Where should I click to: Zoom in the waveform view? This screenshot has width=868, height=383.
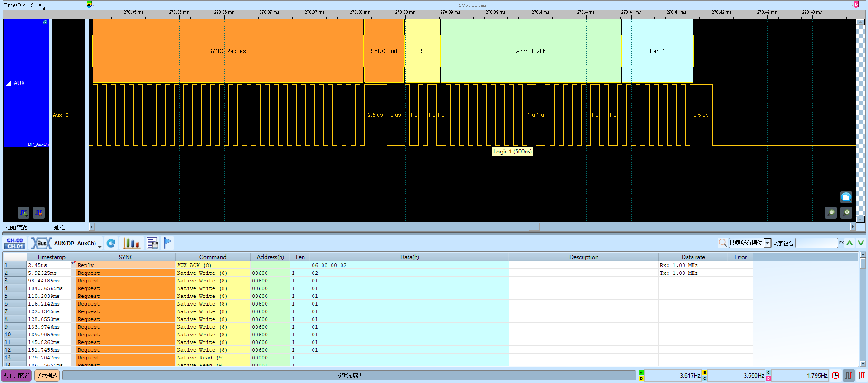coord(846,213)
